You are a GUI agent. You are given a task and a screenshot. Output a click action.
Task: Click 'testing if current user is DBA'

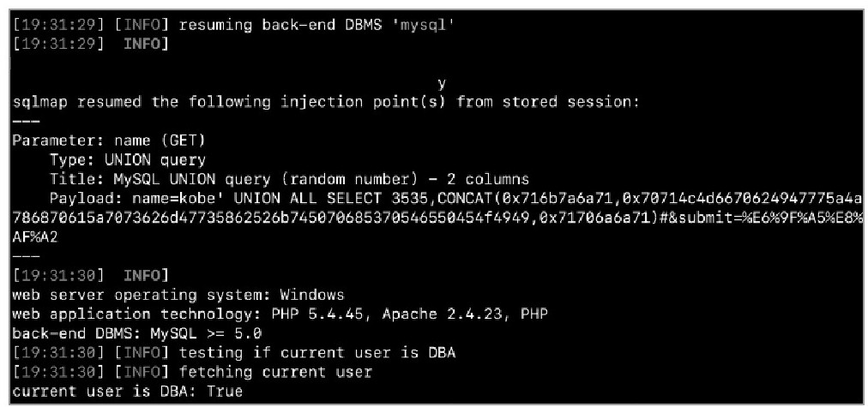click(x=317, y=353)
